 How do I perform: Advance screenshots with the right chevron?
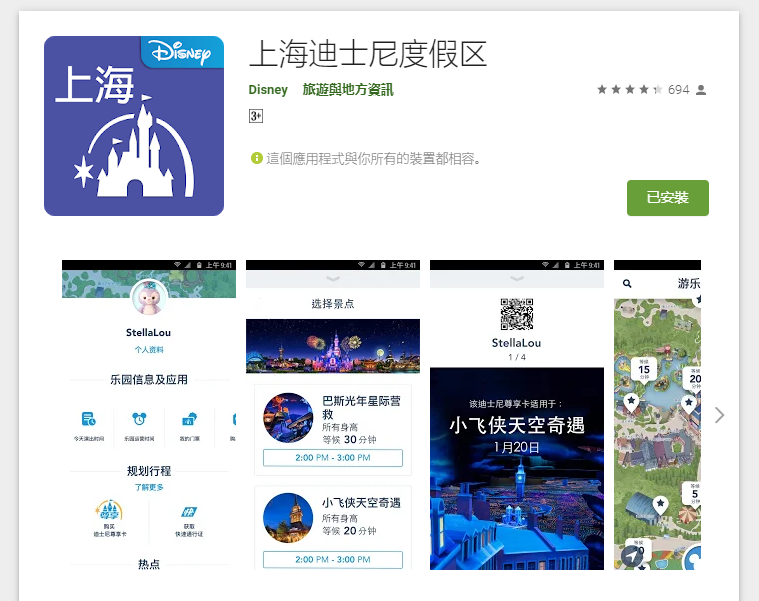click(719, 415)
